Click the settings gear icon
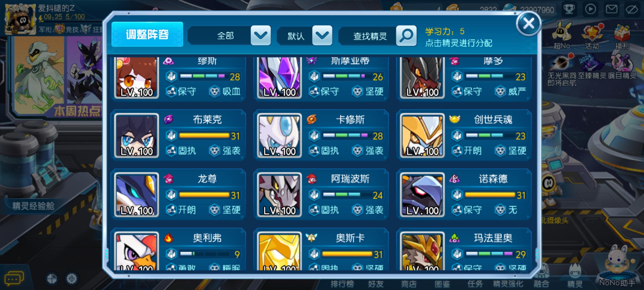Viewport: 644px width, 290px height. [71, 279]
